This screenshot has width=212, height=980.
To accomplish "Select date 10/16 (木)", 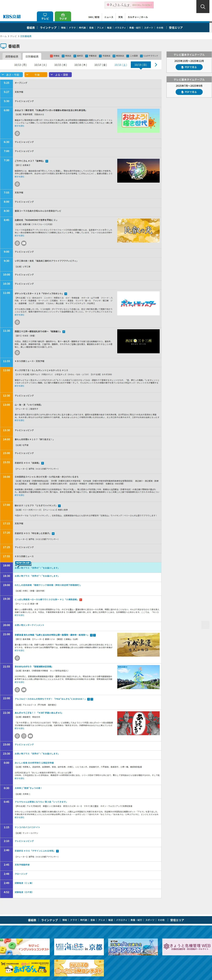I will pyautogui.click(x=81, y=65).
